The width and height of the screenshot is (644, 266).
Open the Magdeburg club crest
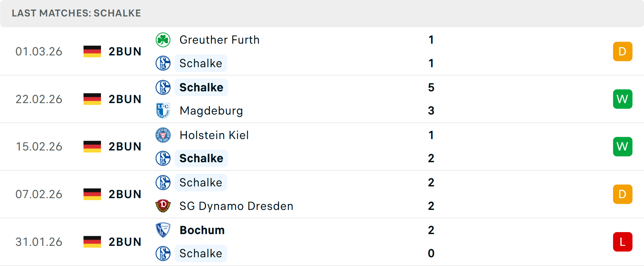[x=163, y=110]
